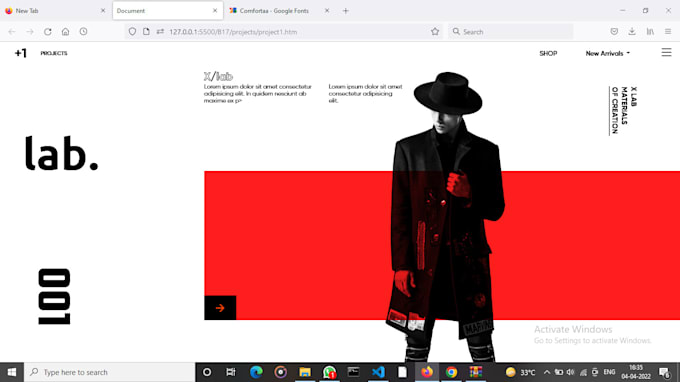Screen dimensions: 680x382
Task: Close the New Tab tab
Action: click(x=103, y=11)
